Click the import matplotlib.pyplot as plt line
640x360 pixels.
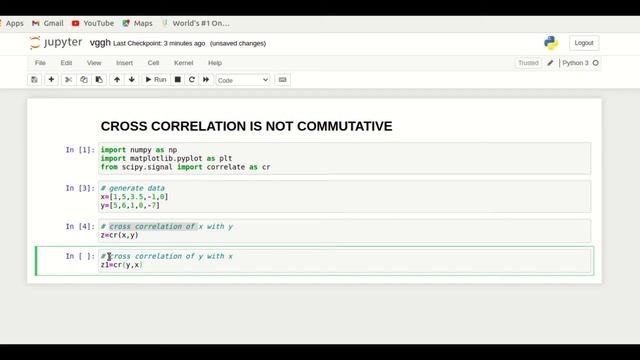(x=166, y=158)
